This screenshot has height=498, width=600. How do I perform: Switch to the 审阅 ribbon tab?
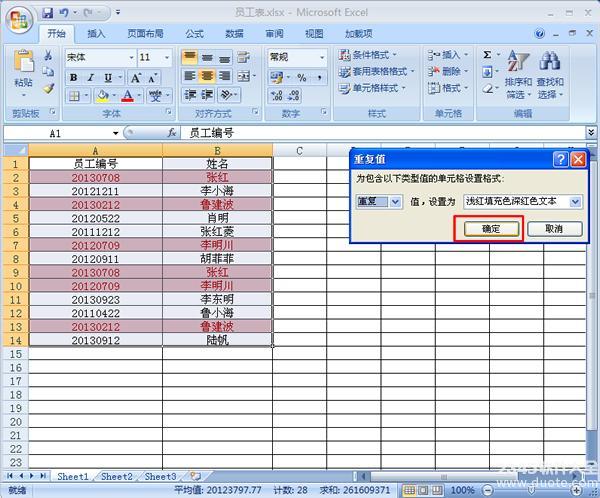click(x=274, y=34)
